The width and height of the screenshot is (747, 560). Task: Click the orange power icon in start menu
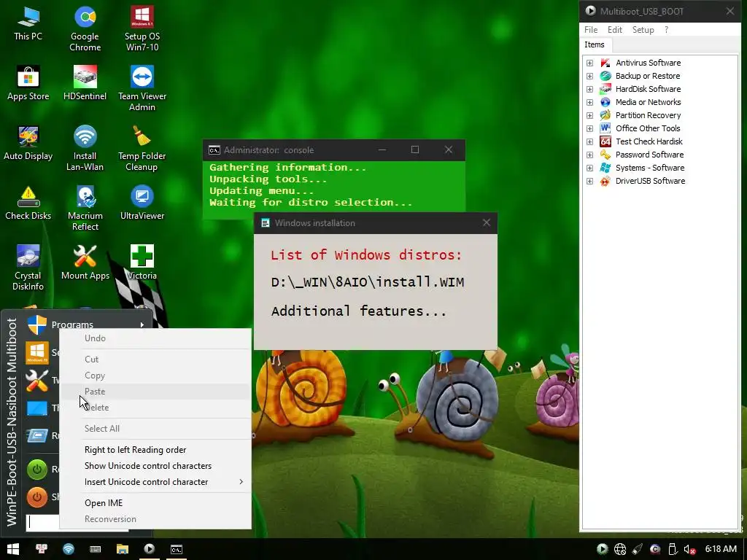[x=36, y=497]
